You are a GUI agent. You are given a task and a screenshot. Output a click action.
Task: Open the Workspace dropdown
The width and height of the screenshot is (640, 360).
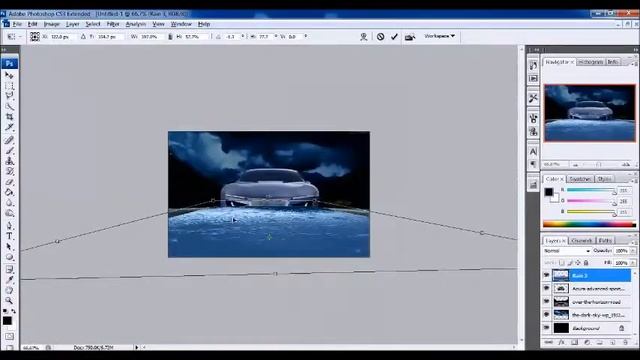440,36
